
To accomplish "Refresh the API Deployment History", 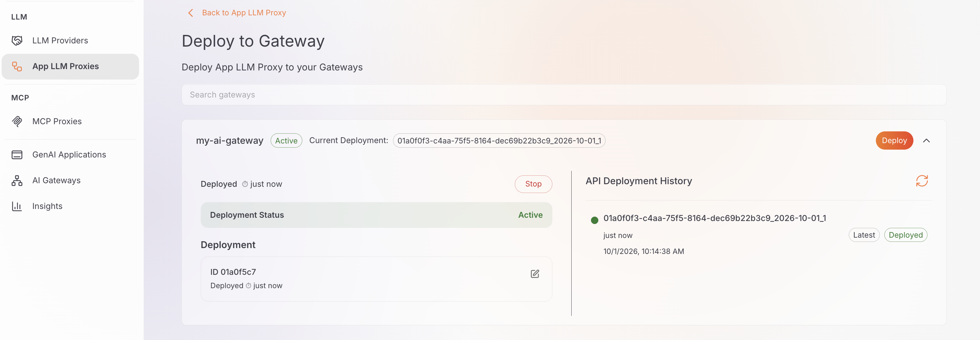I will pyautogui.click(x=922, y=181).
